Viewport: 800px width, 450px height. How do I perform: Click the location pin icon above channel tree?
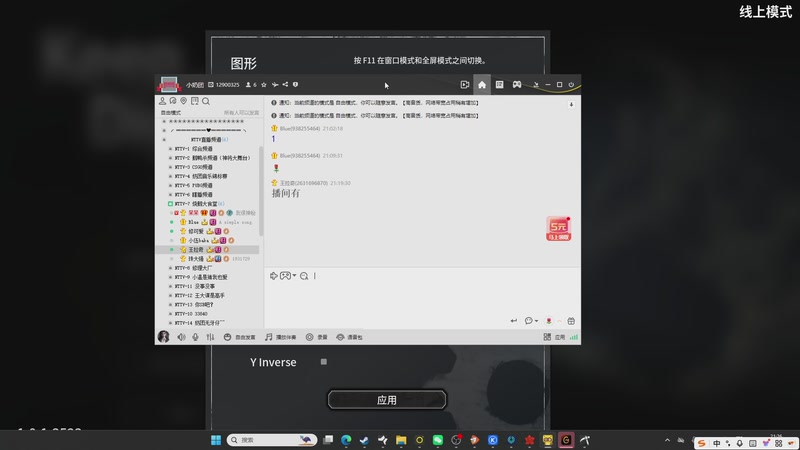pyautogui.click(x=184, y=101)
